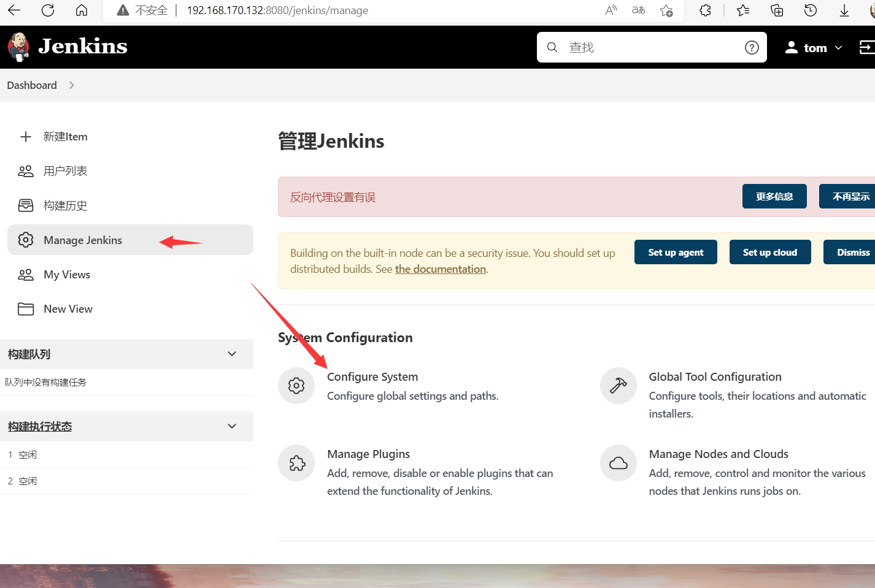The image size is (875, 588).
Task: Click the people icon beside My Views
Action: click(x=26, y=275)
